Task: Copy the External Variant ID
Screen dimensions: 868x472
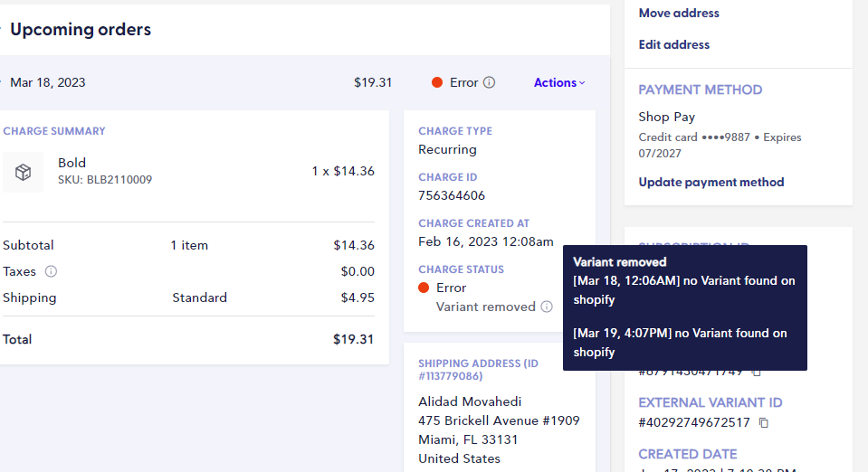Action: point(763,423)
